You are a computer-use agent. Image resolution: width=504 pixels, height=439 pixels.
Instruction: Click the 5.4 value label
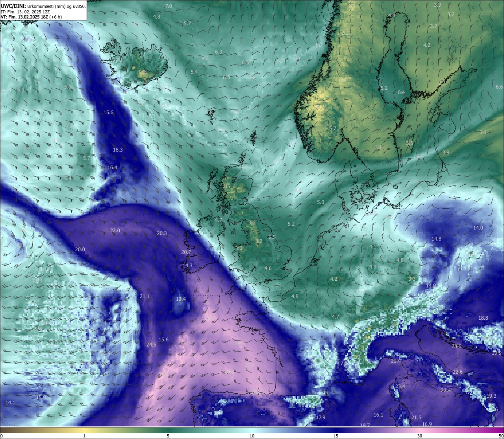pyautogui.click(x=194, y=72)
